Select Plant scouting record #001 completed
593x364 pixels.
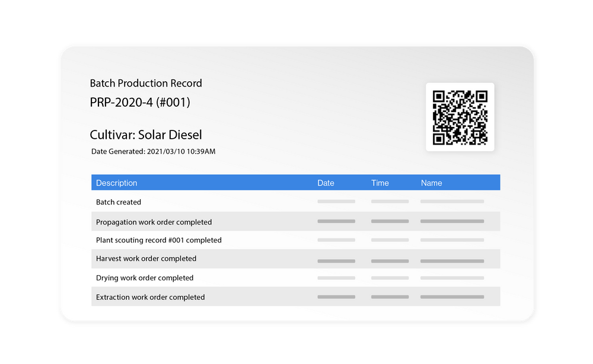point(159,240)
